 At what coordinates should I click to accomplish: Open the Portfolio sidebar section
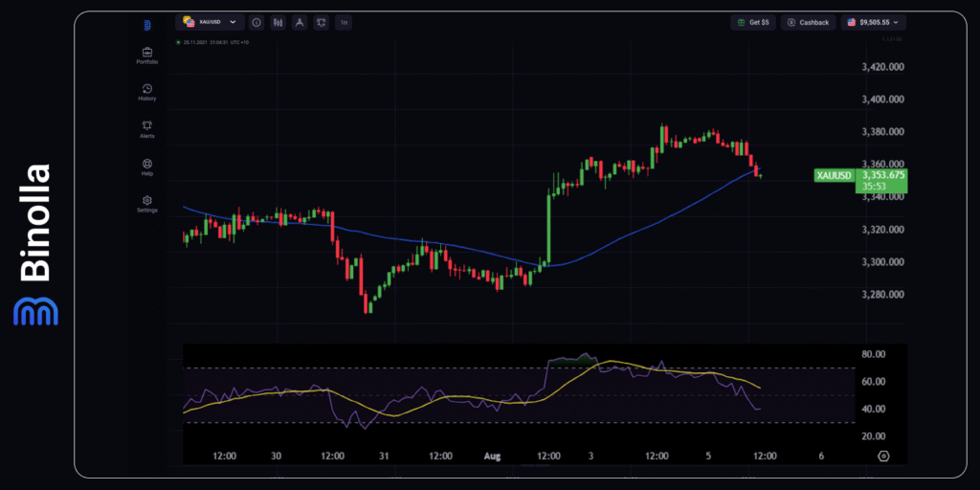[147, 56]
